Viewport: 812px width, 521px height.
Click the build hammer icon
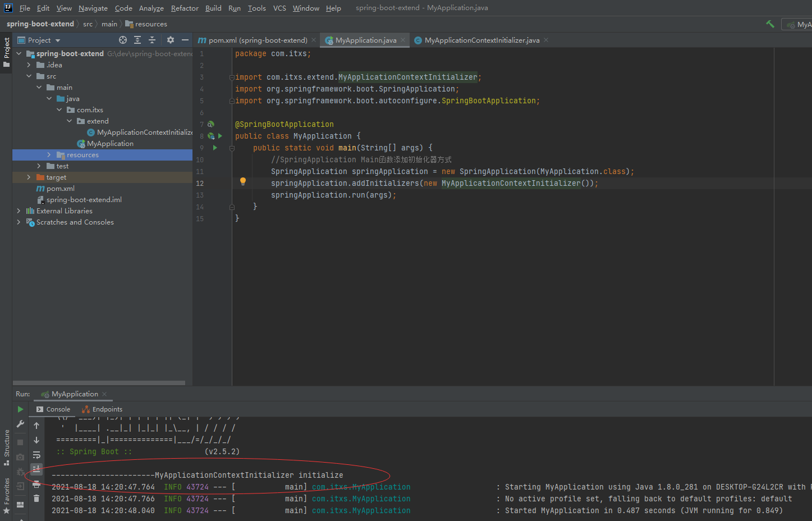(770, 24)
